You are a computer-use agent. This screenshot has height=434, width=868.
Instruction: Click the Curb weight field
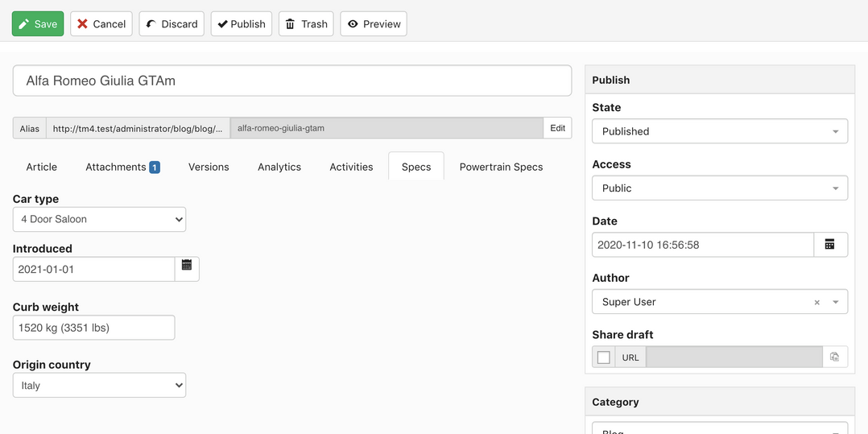coord(93,328)
